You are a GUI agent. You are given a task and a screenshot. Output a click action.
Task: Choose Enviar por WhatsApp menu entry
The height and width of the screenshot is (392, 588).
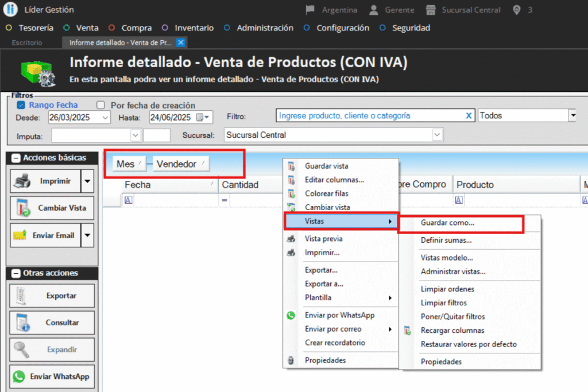coord(339,315)
